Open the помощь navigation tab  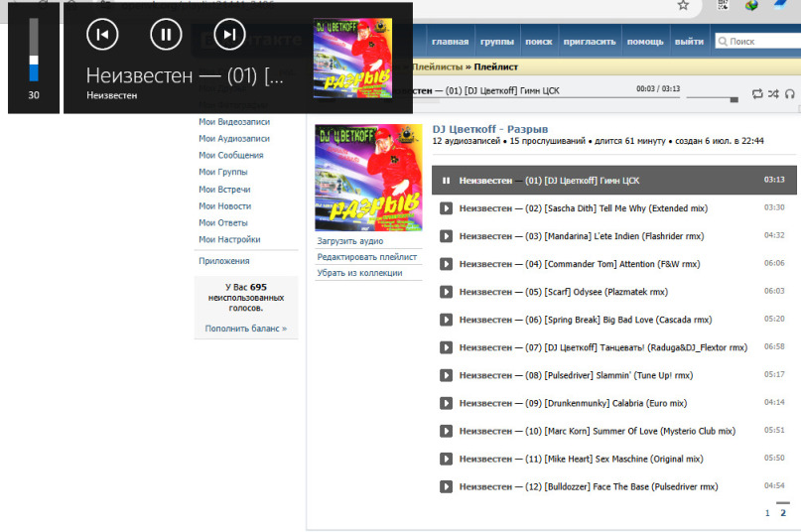pyautogui.click(x=645, y=42)
